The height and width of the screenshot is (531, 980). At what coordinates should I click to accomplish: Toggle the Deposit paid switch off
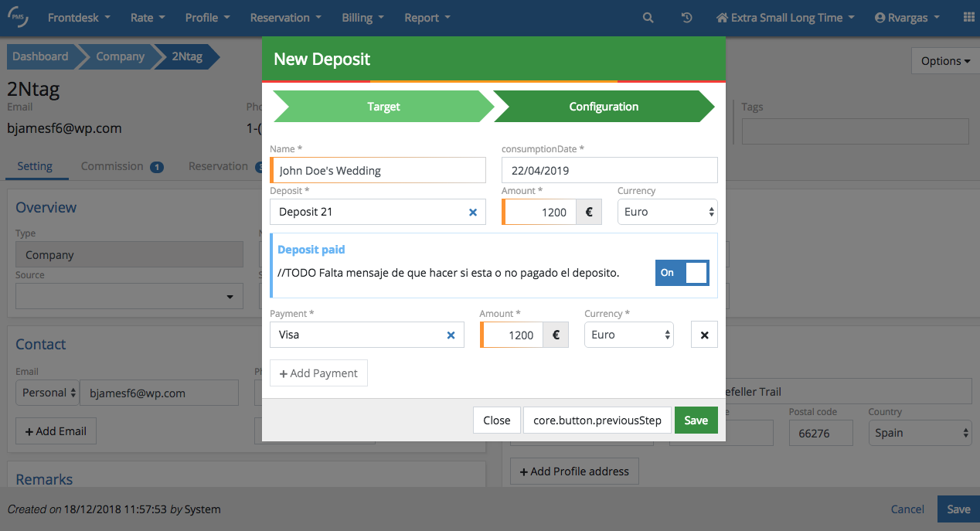(x=682, y=273)
